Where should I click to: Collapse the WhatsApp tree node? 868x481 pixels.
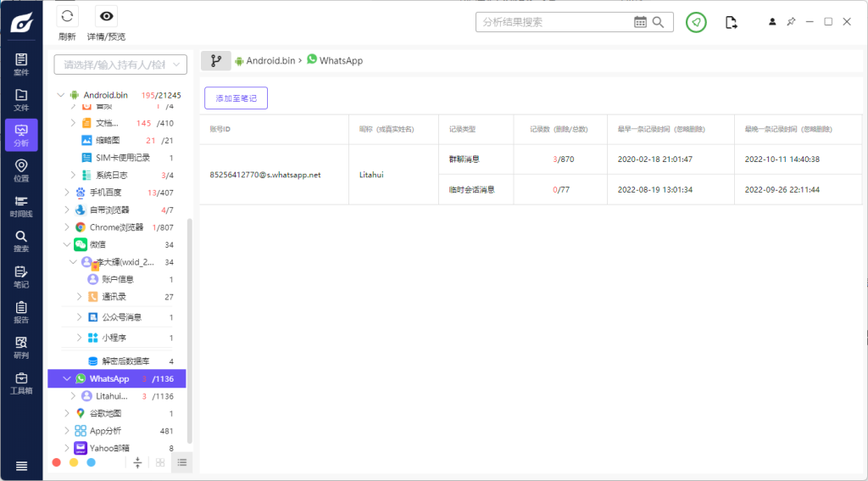(x=67, y=378)
